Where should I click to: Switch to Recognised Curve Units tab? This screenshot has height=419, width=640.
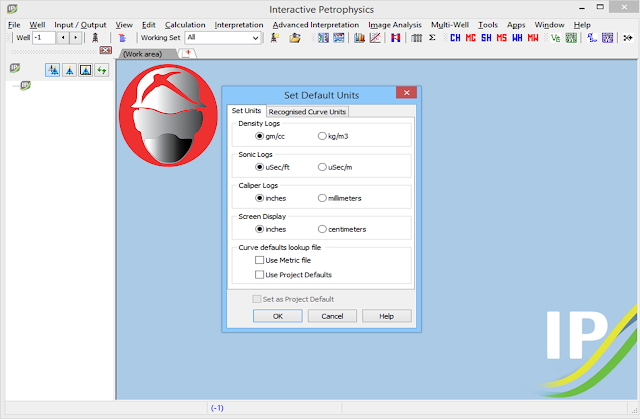click(307, 112)
